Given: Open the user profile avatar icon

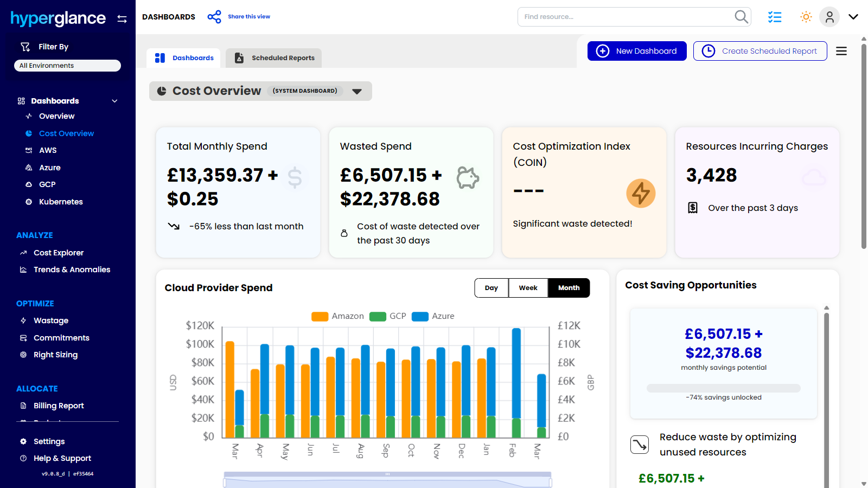Looking at the screenshot, I should 829,17.
